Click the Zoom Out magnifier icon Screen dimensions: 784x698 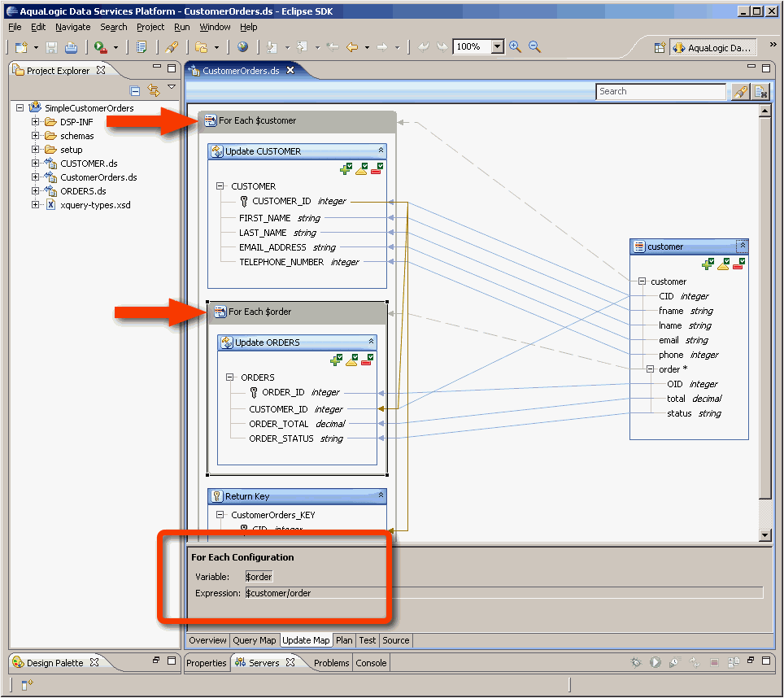534,47
